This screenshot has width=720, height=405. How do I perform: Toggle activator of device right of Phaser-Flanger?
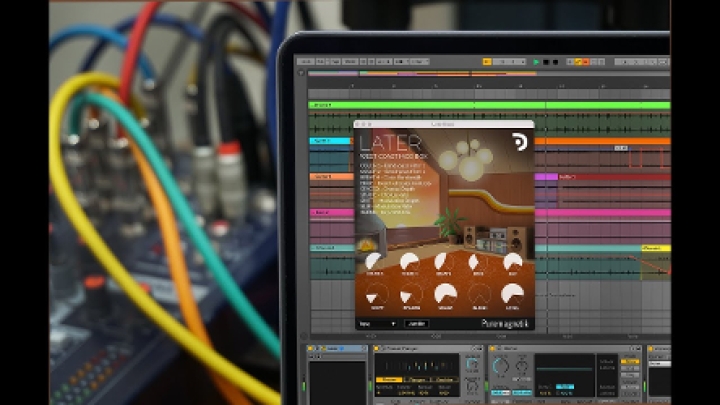[x=492, y=349]
